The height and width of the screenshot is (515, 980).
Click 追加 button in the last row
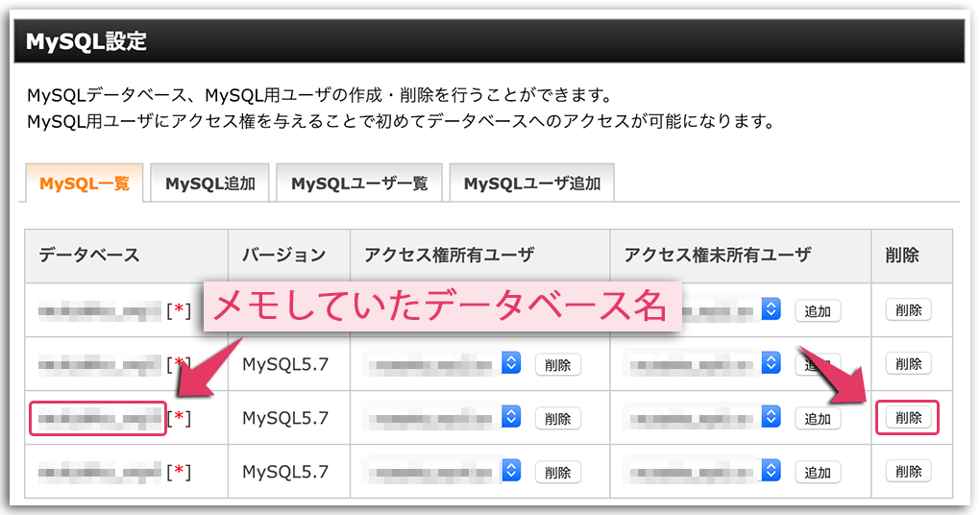click(818, 473)
